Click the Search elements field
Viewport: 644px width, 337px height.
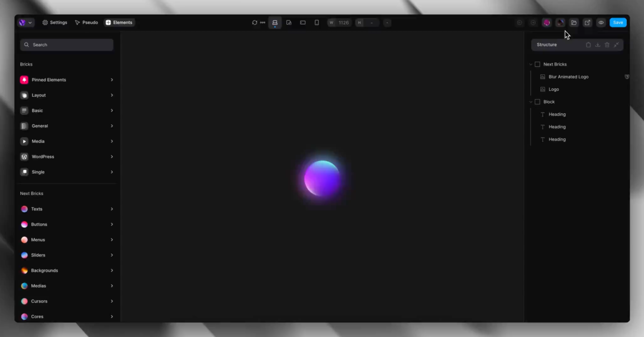(67, 45)
